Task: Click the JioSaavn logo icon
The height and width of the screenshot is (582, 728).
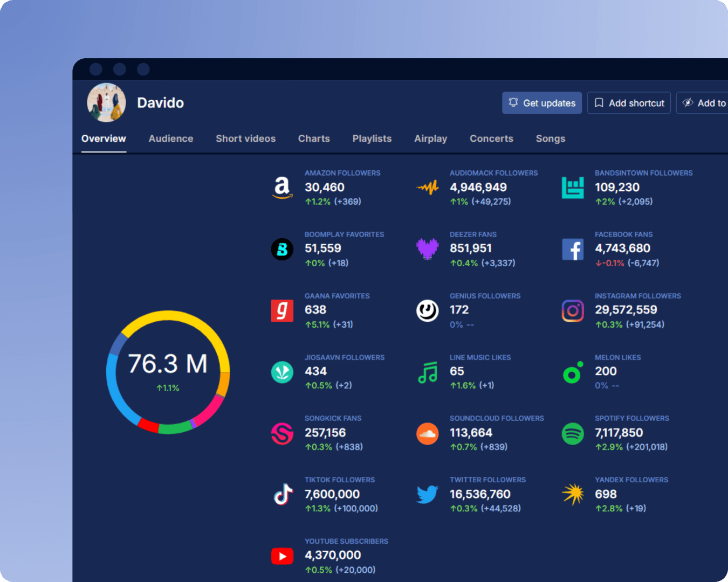Action: click(x=282, y=372)
